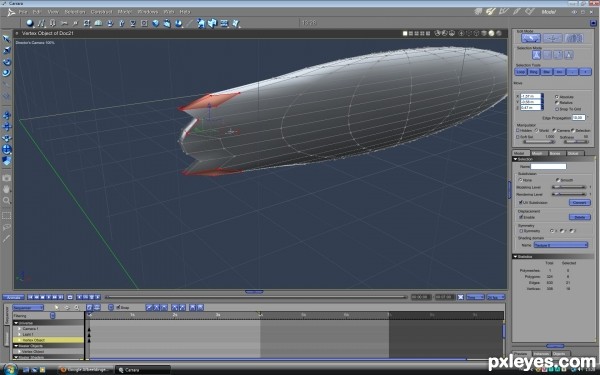
Task: Select the Scale tool below Move tool
Action: point(7,50)
